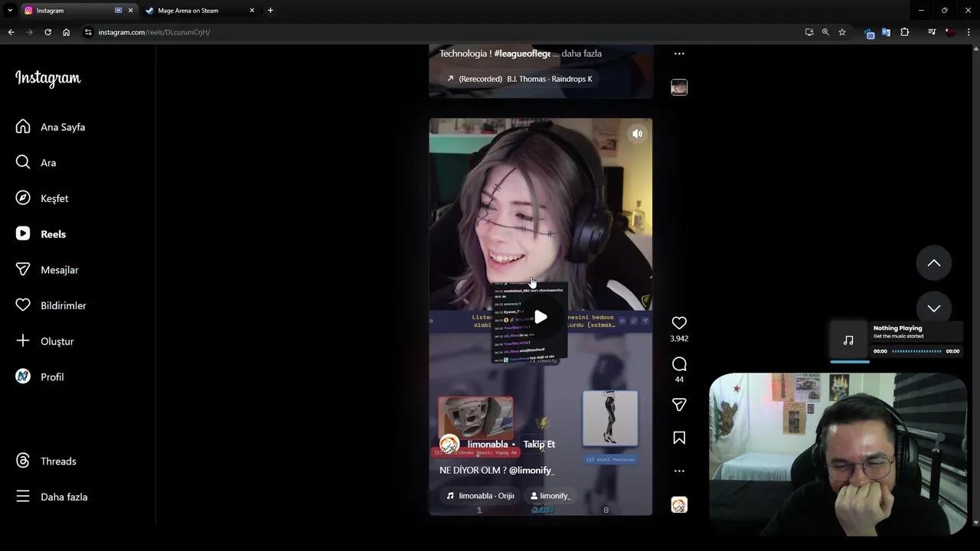Click limonabla profile avatar
980x551 pixels.
pyautogui.click(x=449, y=444)
